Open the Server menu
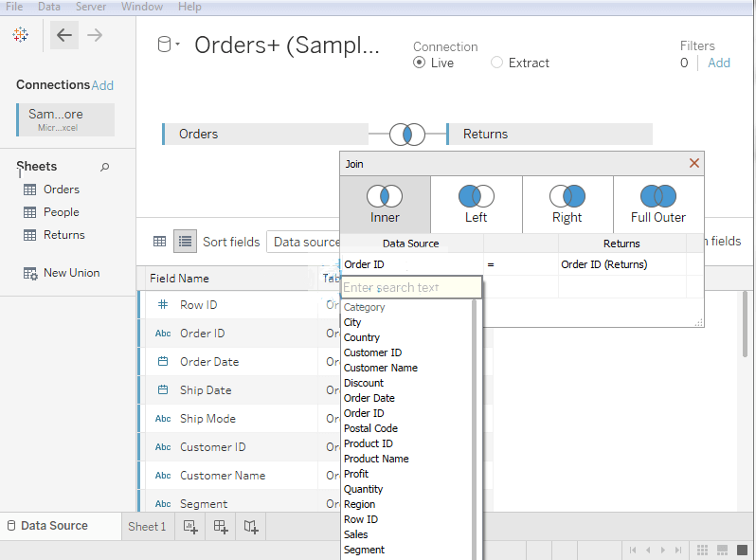 click(91, 7)
